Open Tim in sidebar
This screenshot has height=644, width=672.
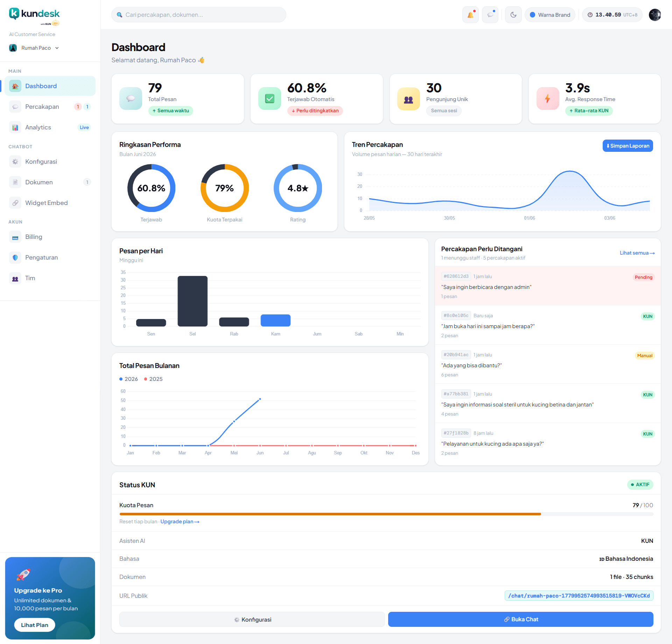click(50, 278)
